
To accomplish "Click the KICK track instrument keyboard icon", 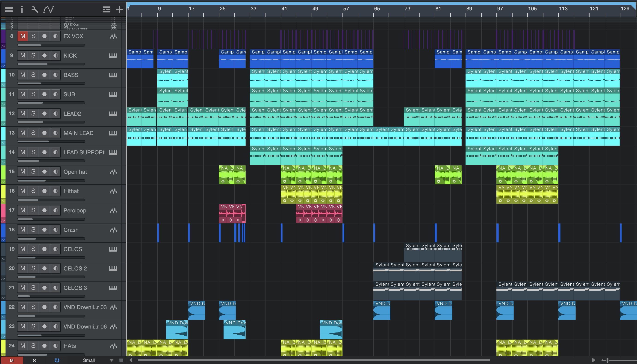I will pos(113,56).
